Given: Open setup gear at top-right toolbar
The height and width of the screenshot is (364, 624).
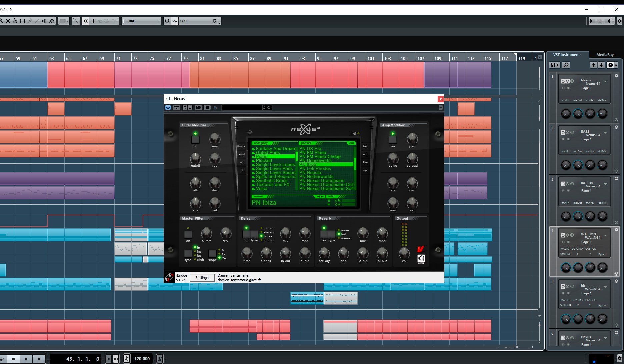Looking at the screenshot, I should pyautogui.click(x=619, y=21).
